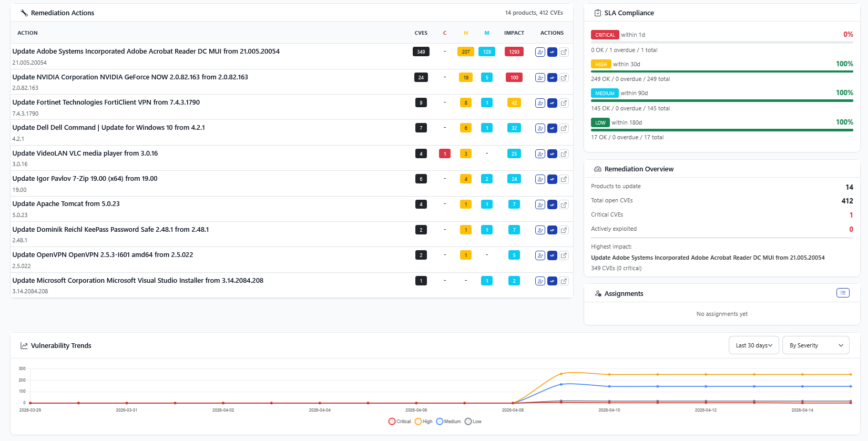Screen dimensions: 868x441
Task: Click the HIGH SLA compliance progress bar
Action: (722, 71)
